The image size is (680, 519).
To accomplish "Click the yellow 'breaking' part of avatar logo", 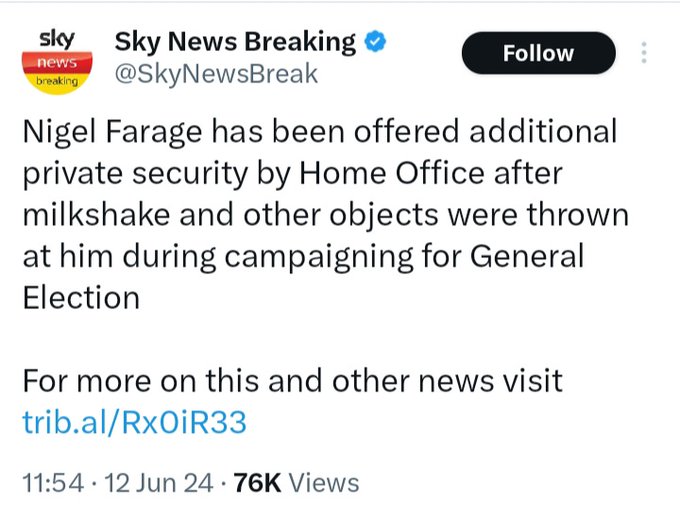I will [57, 82].
